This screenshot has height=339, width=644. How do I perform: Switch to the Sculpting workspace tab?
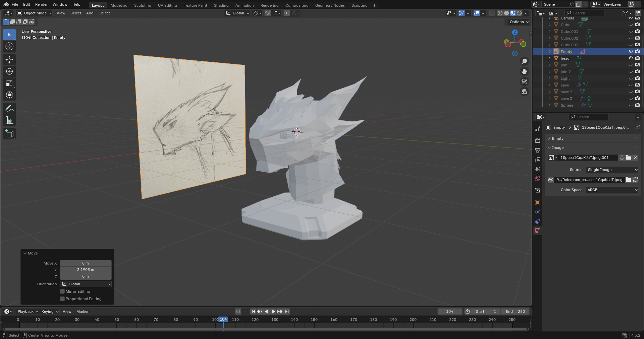(x=143, y=5)
